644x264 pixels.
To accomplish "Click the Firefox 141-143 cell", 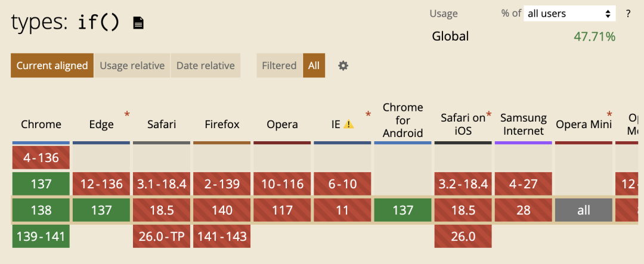I will [x=222, y=237].
